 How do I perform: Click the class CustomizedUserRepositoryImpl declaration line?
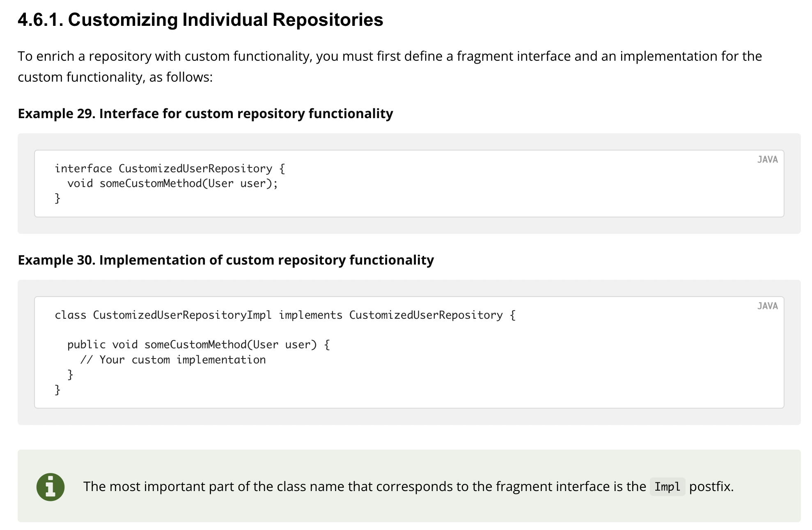(285, 315)
